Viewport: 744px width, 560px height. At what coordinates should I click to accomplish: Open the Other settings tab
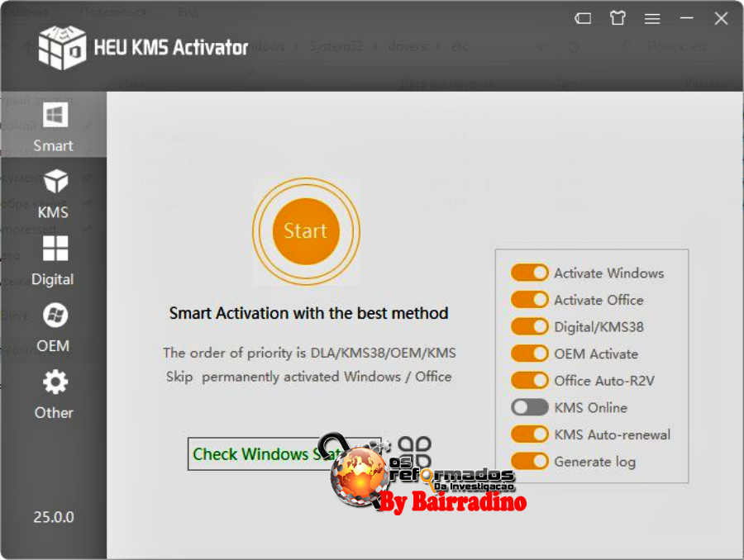click(x=54, y=394)
